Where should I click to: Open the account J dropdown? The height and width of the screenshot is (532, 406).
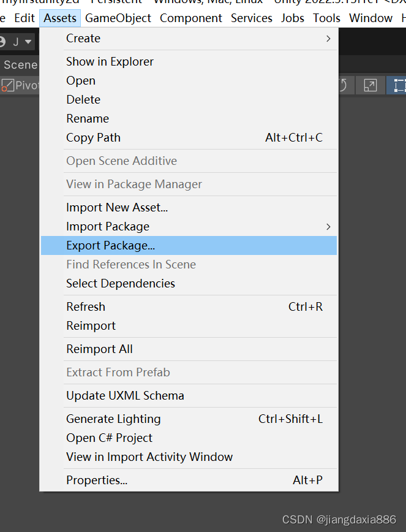(x=17, y=42)
